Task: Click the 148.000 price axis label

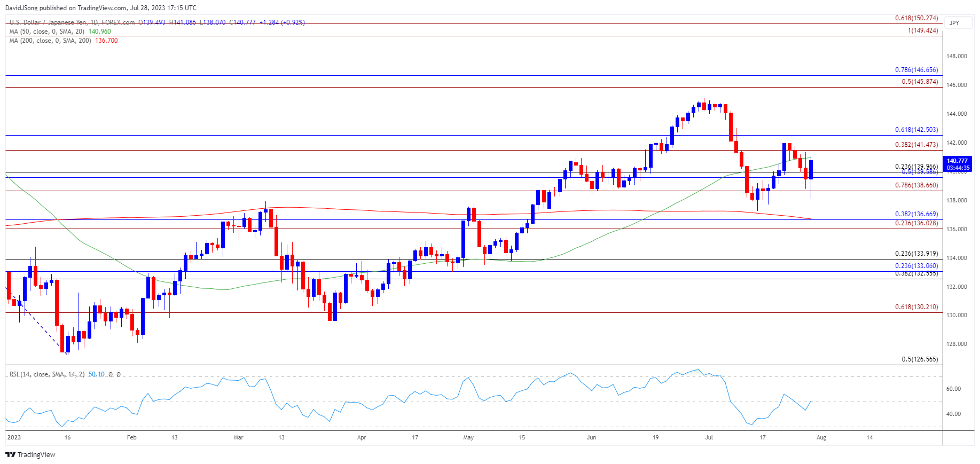Action: click(957, 56)
